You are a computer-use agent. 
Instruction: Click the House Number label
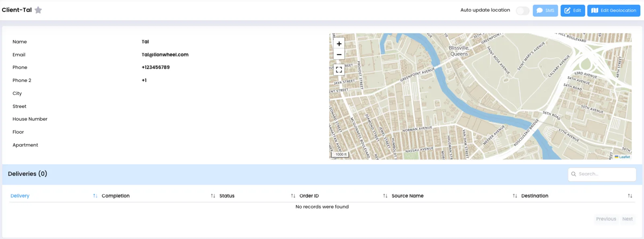pyautogui.click(x=30, y=119)
